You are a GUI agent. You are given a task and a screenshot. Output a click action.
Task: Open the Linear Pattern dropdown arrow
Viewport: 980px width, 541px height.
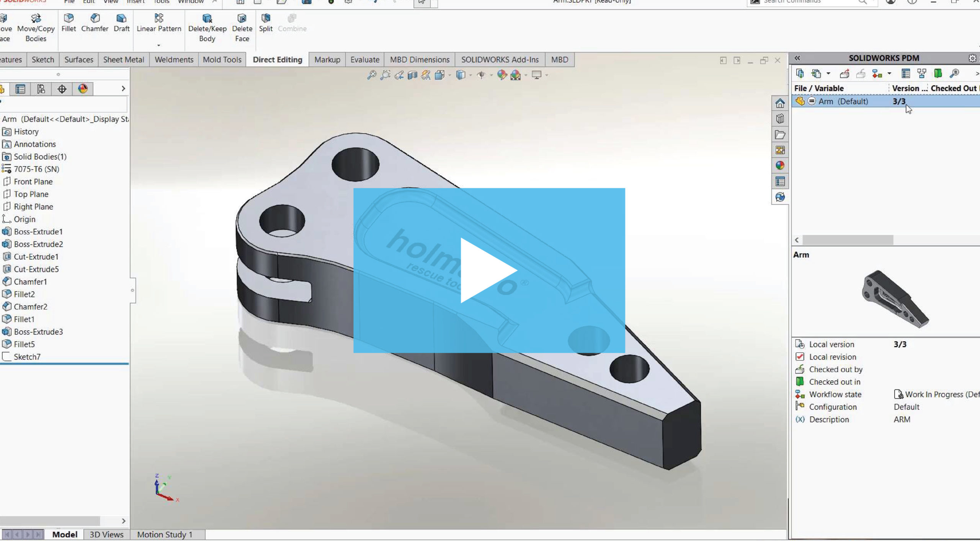(158, 45)
